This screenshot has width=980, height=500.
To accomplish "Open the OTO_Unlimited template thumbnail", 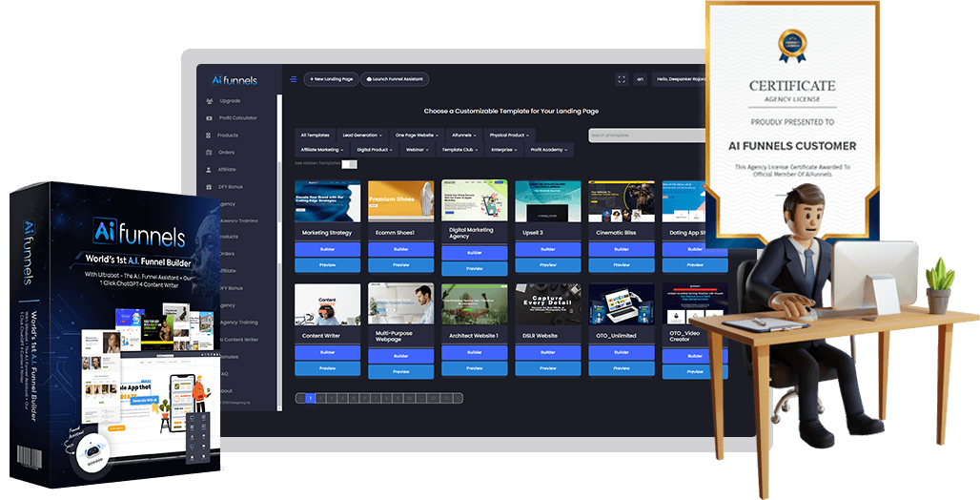I will 622,304.
